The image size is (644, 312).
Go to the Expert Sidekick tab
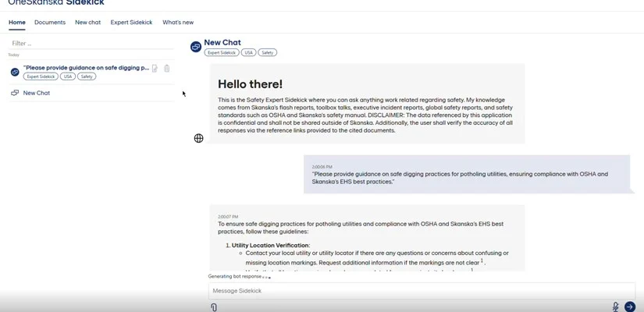(131, 23)
